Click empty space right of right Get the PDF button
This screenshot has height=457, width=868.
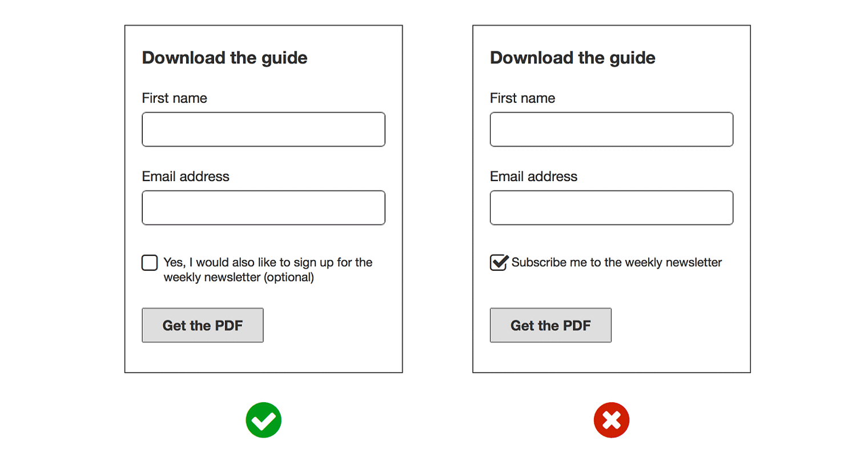680,326
